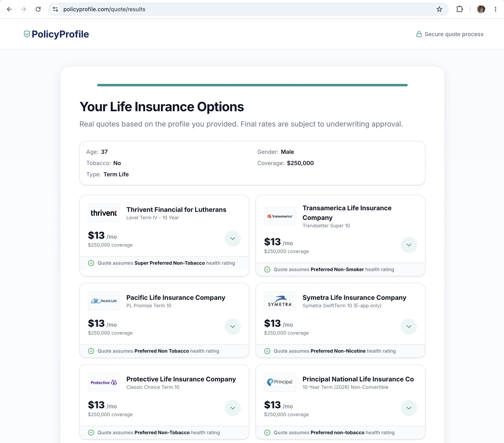Viewport: 504px width, 443px height.
Task: Click the Pacific Life company logo
Action: click(x=104, y=301)
